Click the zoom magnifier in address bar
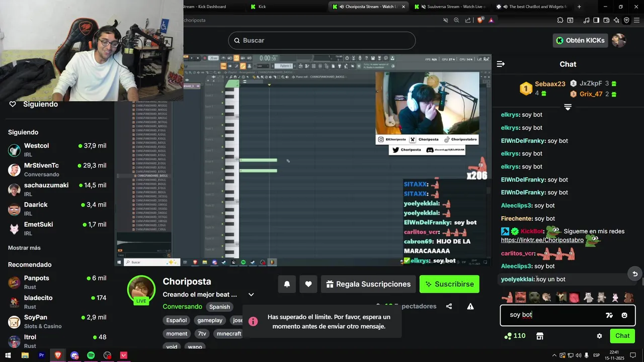This screenshot has width=644, height=362. tap(457, 20)
